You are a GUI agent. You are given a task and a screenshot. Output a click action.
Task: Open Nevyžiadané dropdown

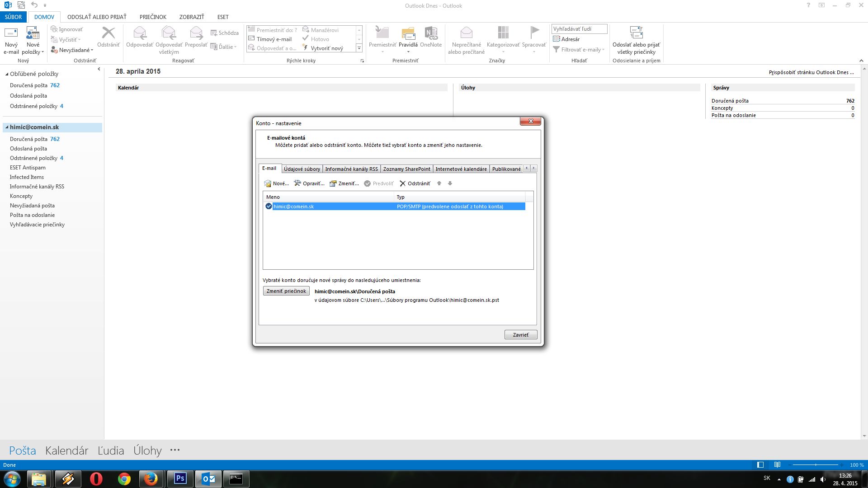tap(72, 50)
